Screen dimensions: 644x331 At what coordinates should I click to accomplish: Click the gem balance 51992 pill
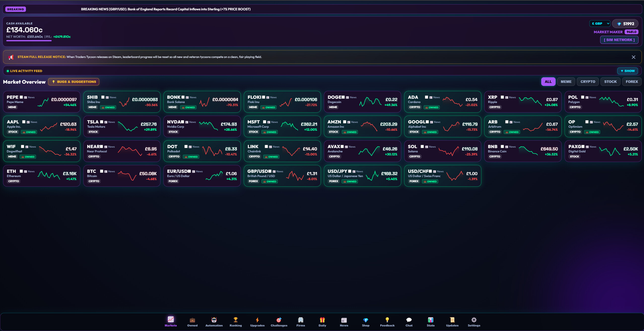625,24
